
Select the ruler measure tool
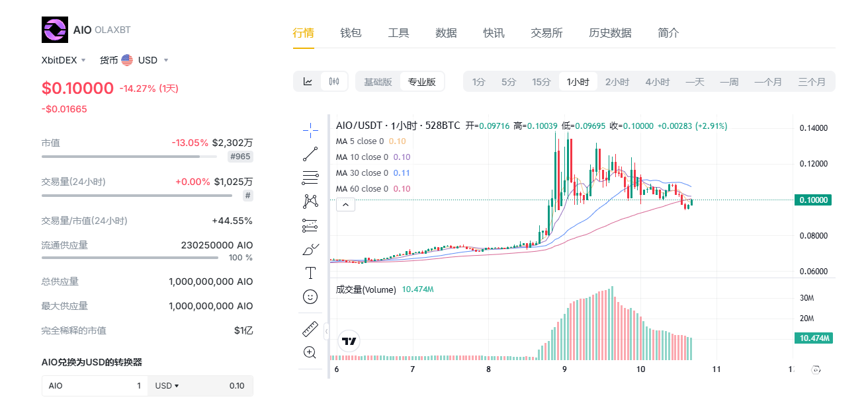[310, 328]
